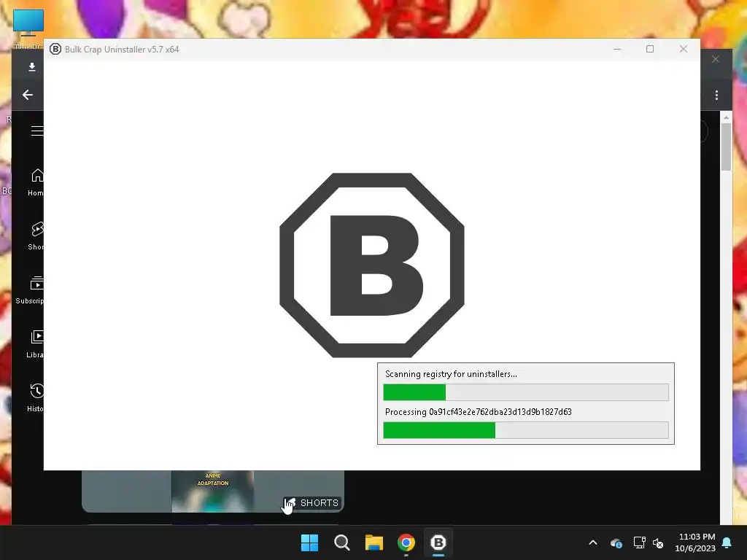
Task: Click the muted volume tray icon
Action: [x=659, y=542]
